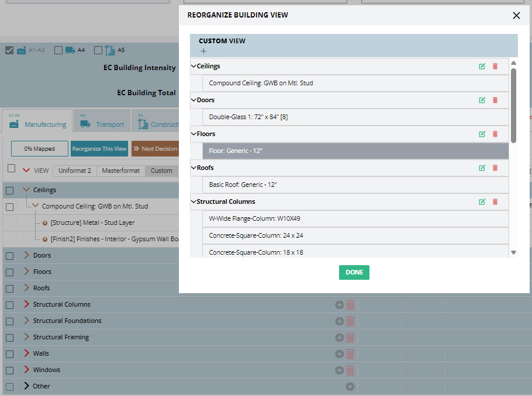Click edit icon for Ceilings group

pyautogui.click(x=482, y=67)
